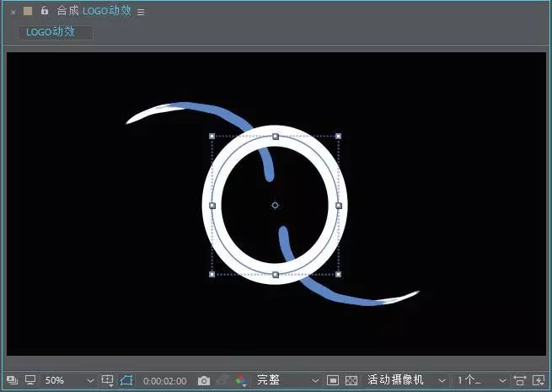Click the tan composition label color square
Image resolution: width=552 pixels, height=392 pixels.
pyautogui.click(x=28, y=11)
